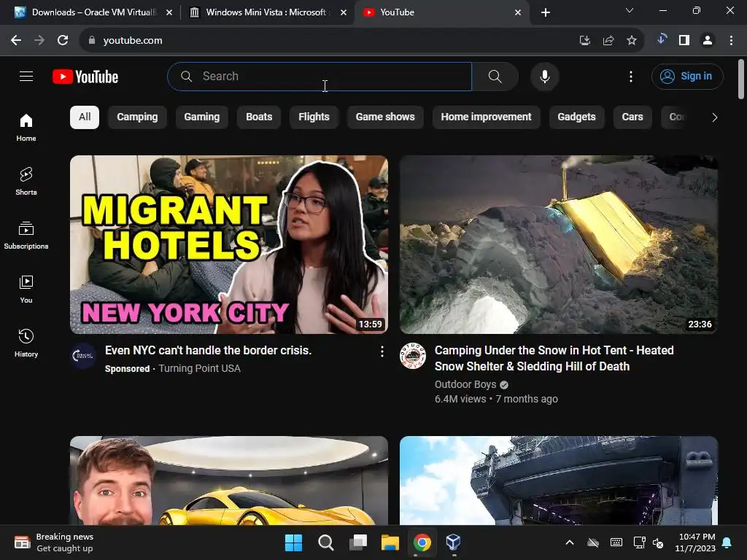Image resolution: width=747 pixels, height=560 pixels.
Task: Open Chrome side panel
Action: (684, 41)
